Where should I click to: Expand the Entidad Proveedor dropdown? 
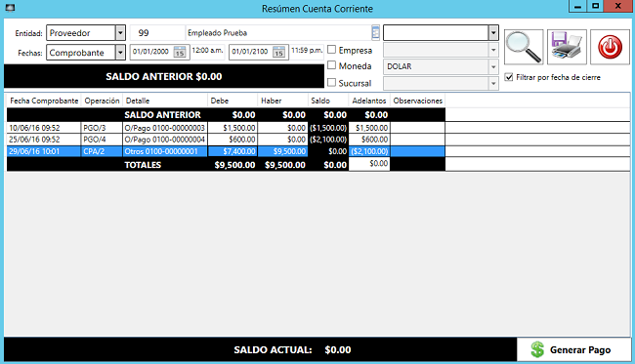point(120,33)
